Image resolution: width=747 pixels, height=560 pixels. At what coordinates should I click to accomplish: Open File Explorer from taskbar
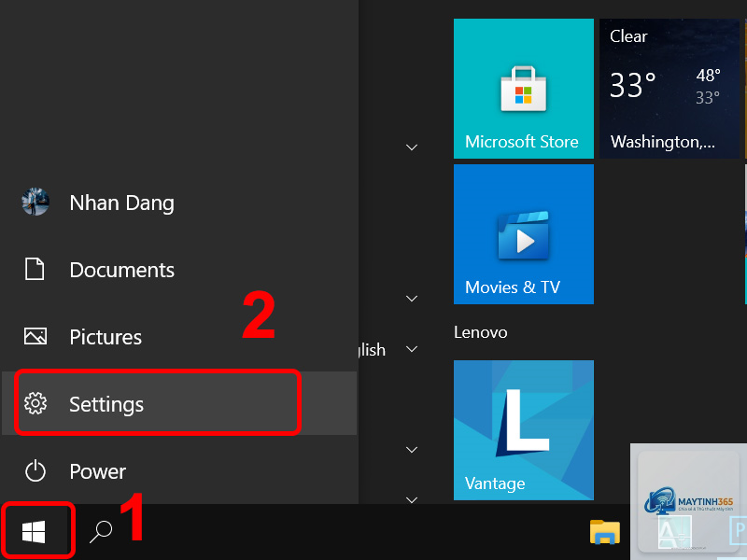(604, 532)
